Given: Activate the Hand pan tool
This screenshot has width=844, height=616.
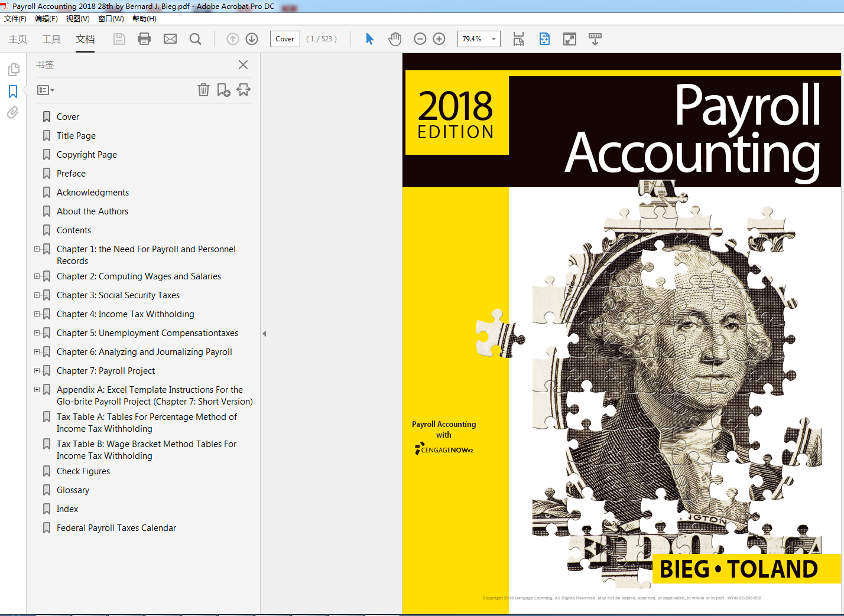Looking at the screenshot, I should point(395,39).
